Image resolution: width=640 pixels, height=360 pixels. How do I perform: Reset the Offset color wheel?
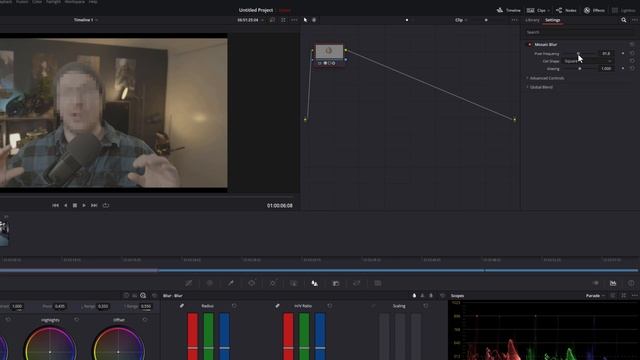[145, 320]
